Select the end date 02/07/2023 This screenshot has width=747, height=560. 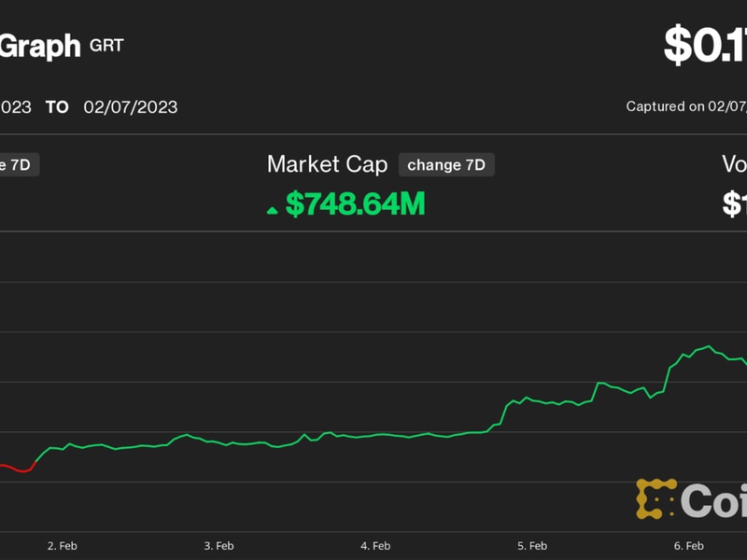[x=130, y=106]
